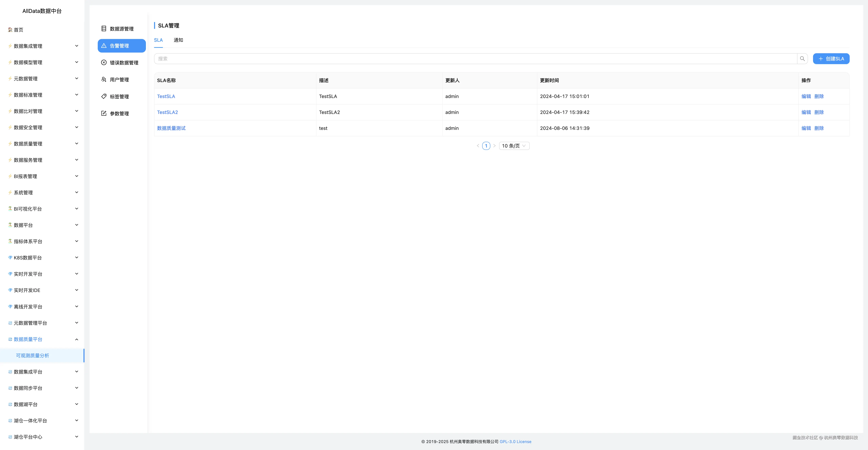868x450 pixels.
Task: Click the user management person icon
Action: coord(104,80)
